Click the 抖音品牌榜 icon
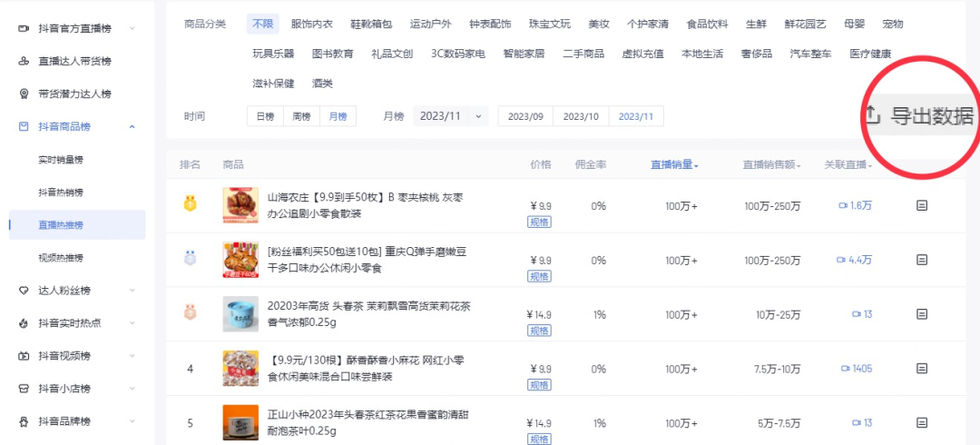Viewport: 980px width, 445px height. pos(24,421)
